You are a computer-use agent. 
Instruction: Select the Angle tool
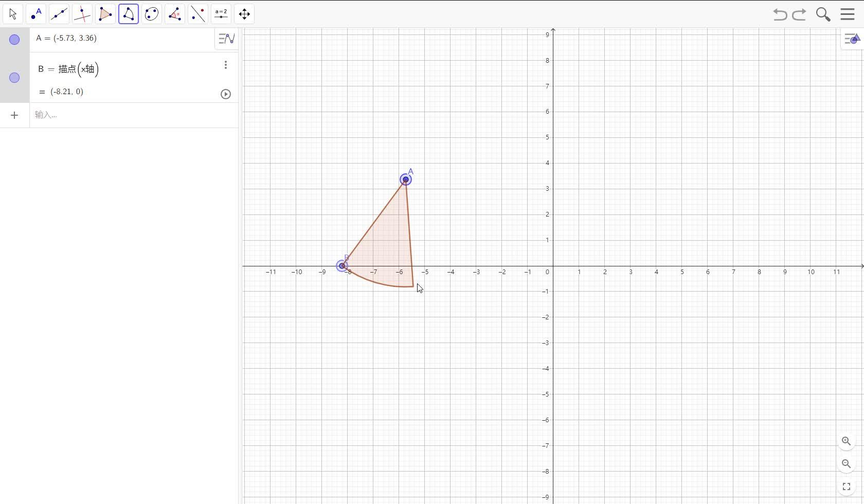click(175, 14)
